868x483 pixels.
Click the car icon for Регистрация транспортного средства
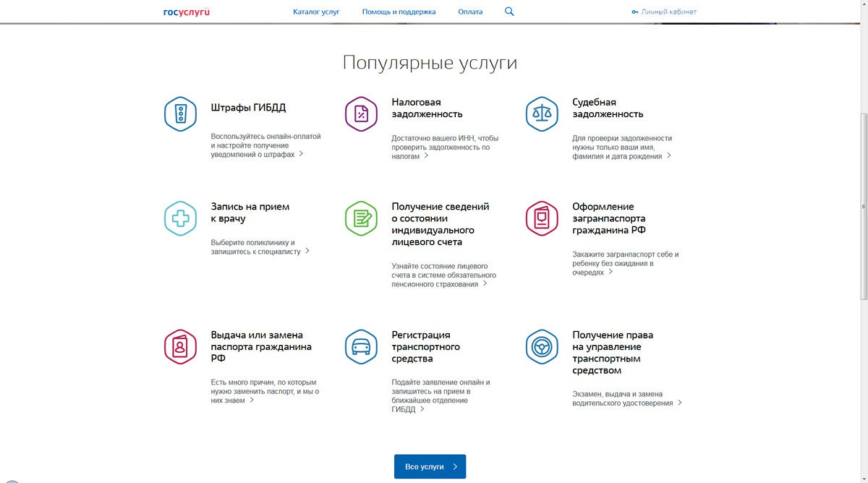point(361,346)
